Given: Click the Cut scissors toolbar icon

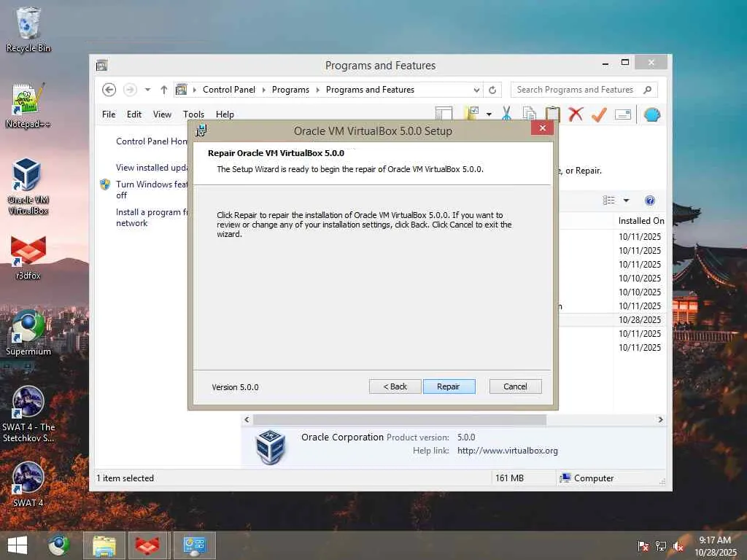Looking at the screenshot, I should coord(506,114).
